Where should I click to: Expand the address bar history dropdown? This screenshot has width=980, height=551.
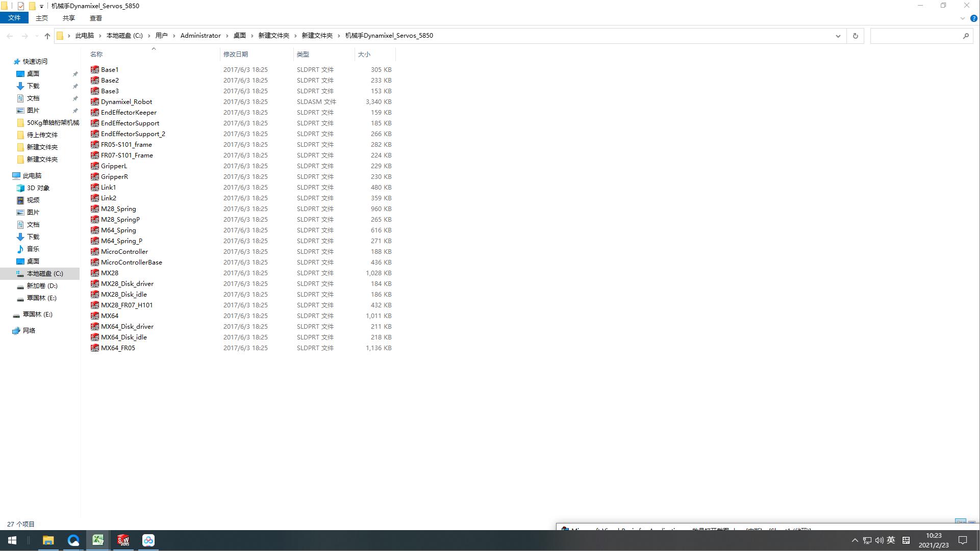pyautogui.click(x=838, y=36)
